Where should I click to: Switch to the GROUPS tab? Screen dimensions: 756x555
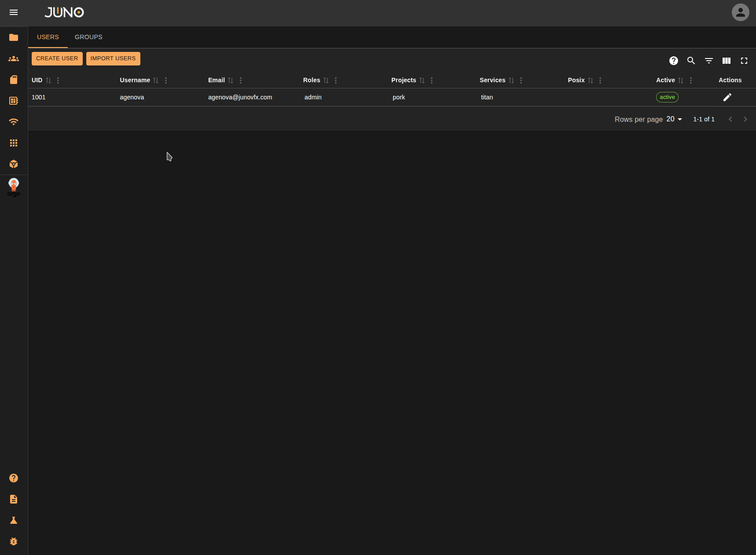pyautogui.click(x=88, y=37)
